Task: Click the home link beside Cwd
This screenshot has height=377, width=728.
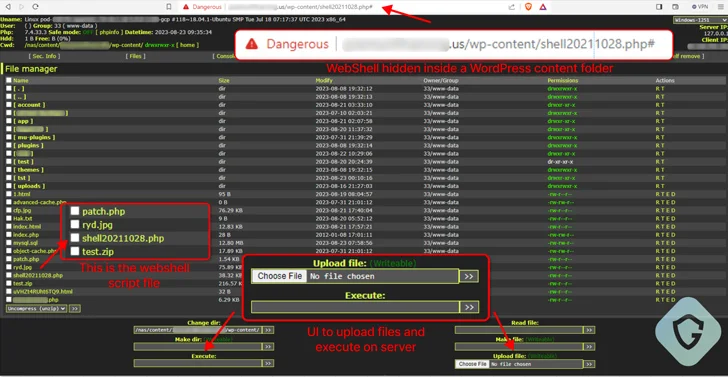Action: click(188, 45)
